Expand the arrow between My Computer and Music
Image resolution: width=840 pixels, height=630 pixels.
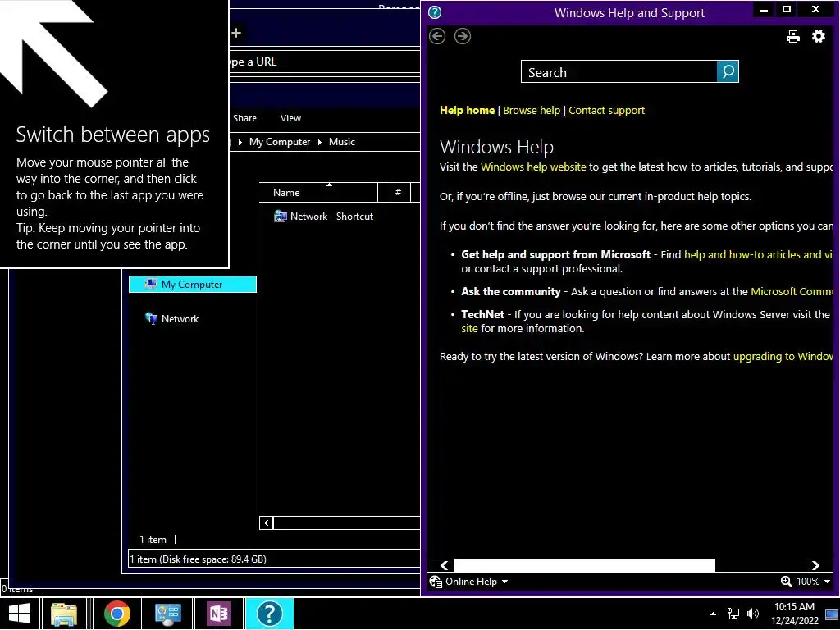[319, 143]
